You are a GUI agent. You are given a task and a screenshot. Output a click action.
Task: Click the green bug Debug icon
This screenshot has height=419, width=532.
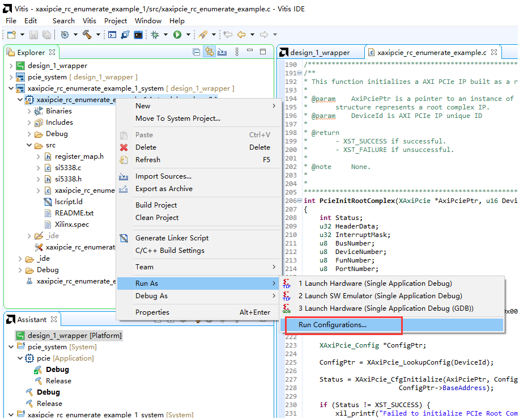[155, 35]
